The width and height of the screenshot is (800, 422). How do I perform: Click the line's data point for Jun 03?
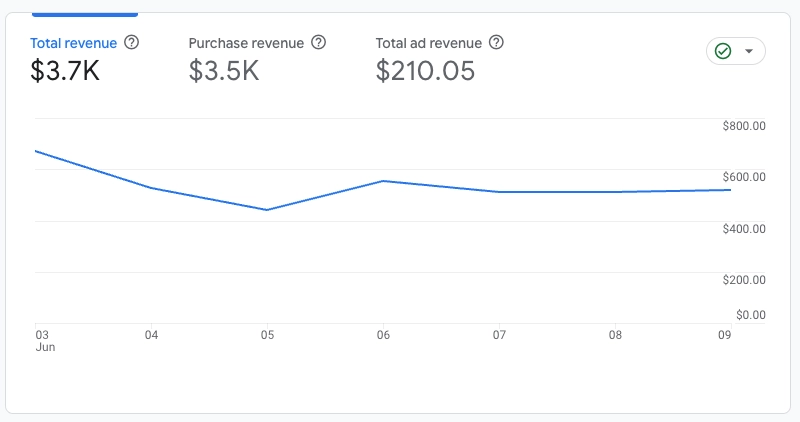(x=36, y=151)
